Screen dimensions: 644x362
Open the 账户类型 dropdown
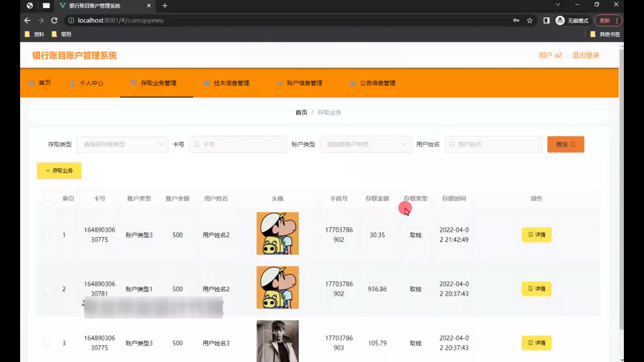(366, 144)
